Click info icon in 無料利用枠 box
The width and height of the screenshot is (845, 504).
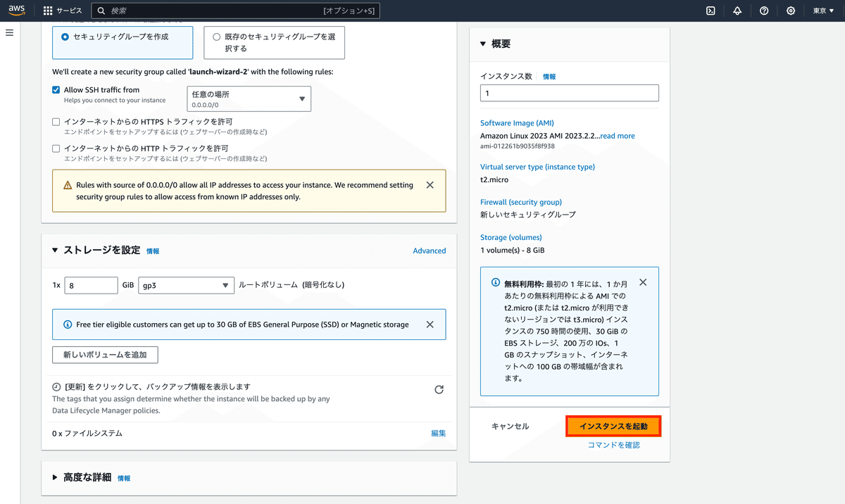point(495,282)
